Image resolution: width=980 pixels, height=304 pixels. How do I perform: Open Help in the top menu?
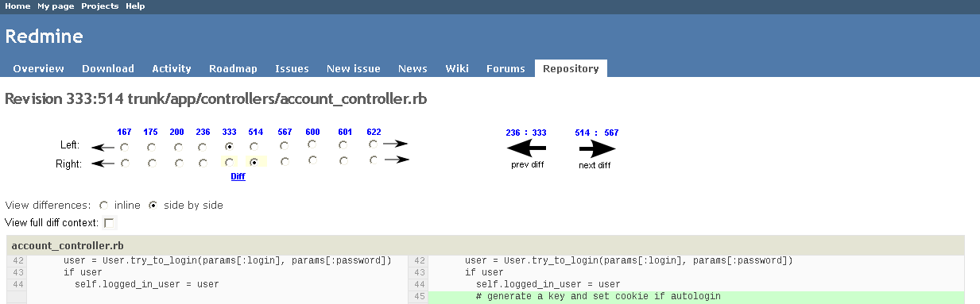click(135, 6)
